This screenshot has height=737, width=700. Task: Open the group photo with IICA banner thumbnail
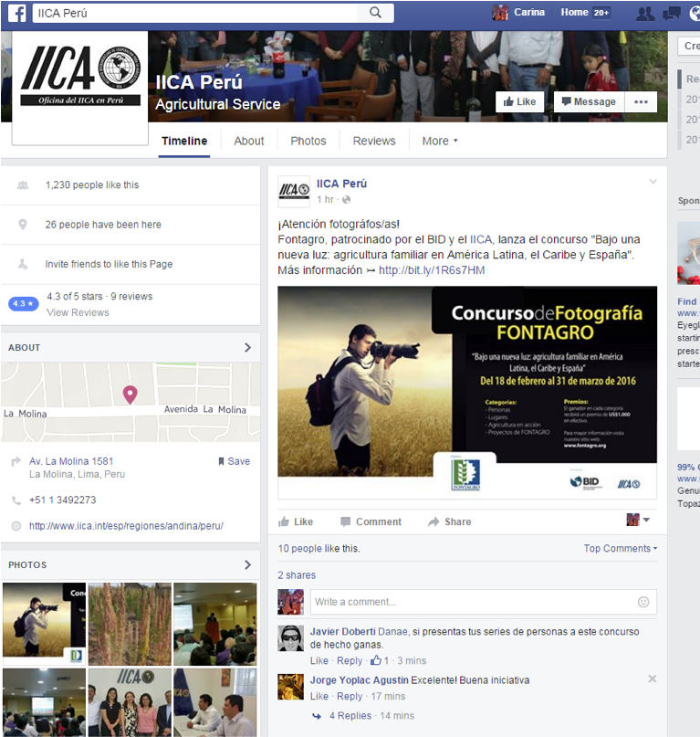[x=130, y=702]
